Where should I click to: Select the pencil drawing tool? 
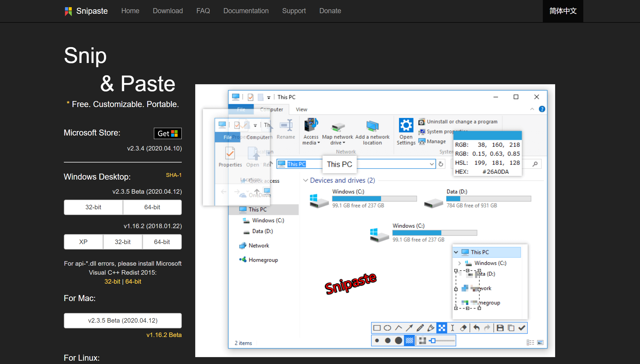420,328
